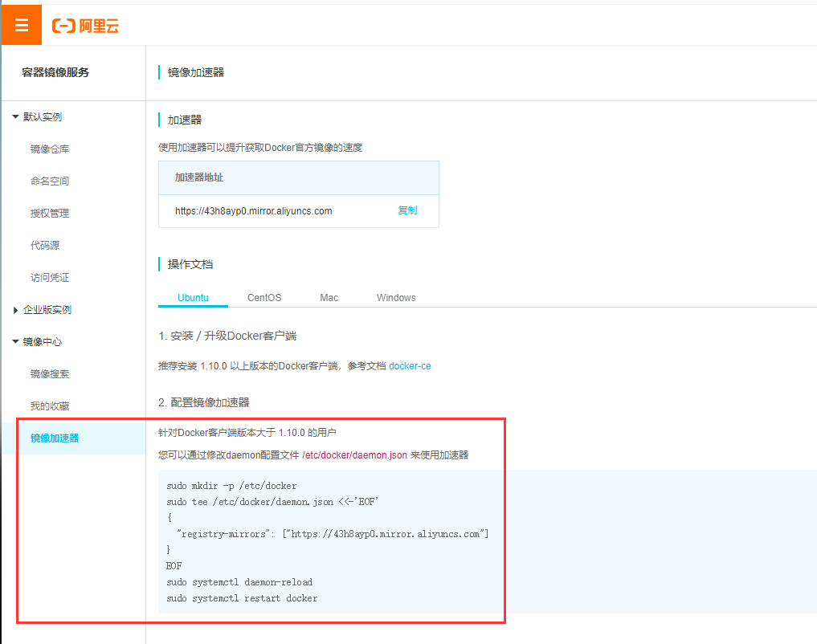Click the Aliyun logo
This screenshot has width=817, height=644.
pyautogui.click(x=85, y=26)
